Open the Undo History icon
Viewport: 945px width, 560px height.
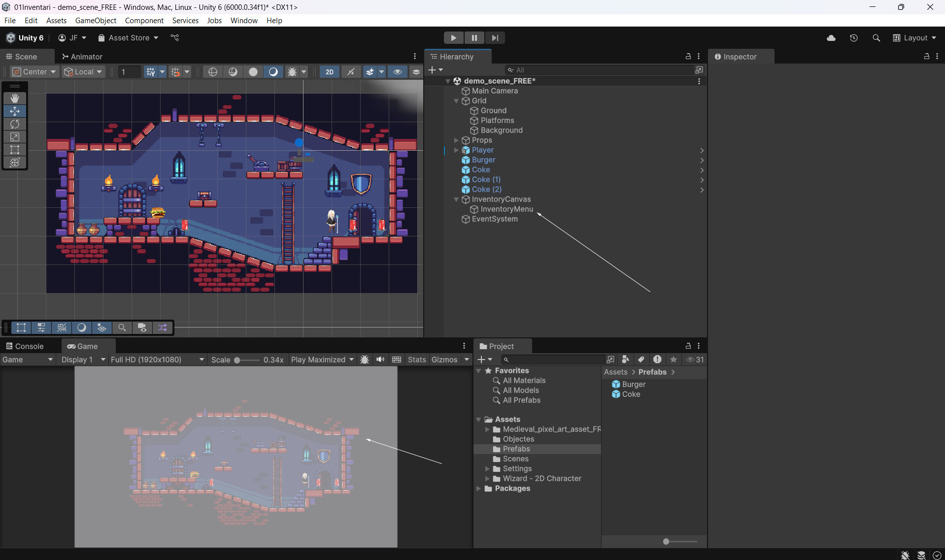pos(853,38)
